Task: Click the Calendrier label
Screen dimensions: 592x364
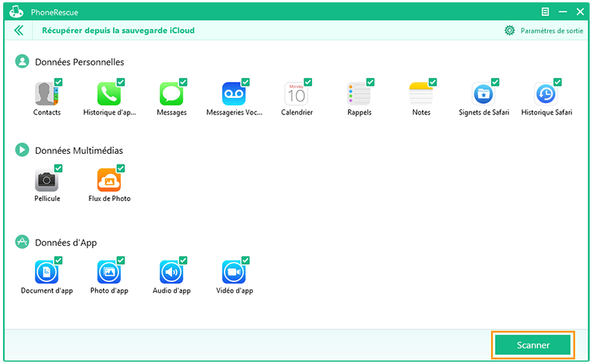Action: coord(297,112)
